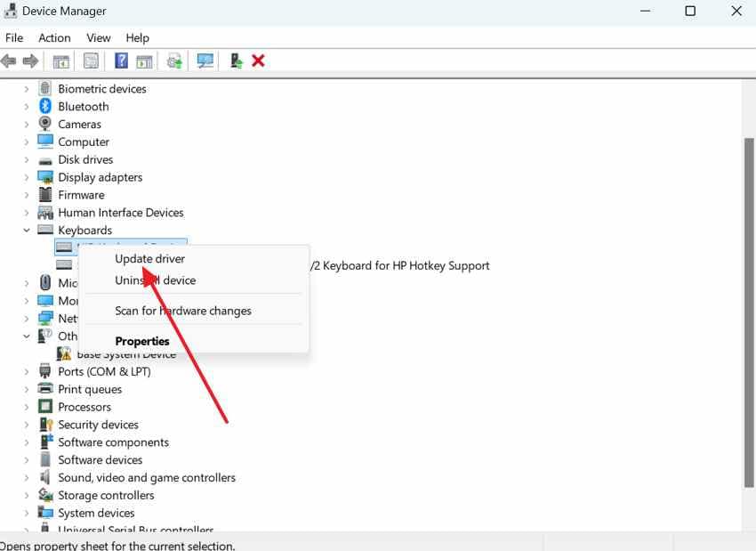Click the Computer monitor icon

(45, 142)
